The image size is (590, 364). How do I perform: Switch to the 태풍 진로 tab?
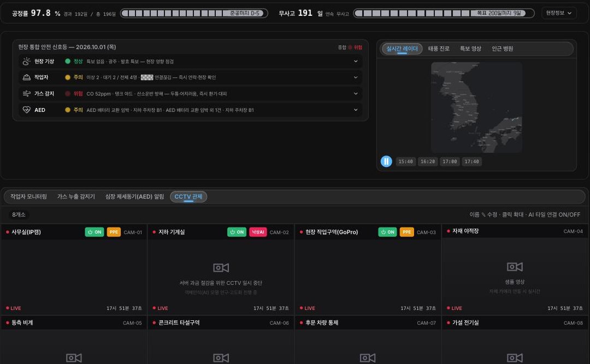point(439,49)
